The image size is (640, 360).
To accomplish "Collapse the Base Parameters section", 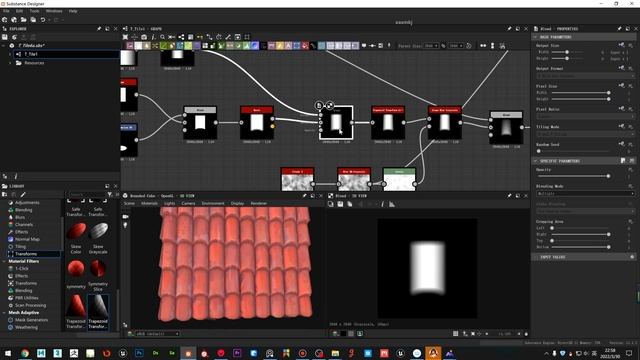I will tap(535, 37).
